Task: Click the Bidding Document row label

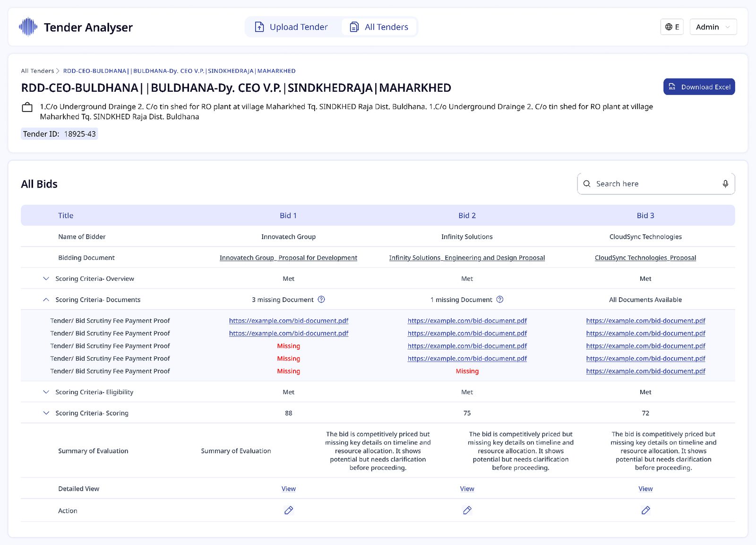Action: pos(86,258)
